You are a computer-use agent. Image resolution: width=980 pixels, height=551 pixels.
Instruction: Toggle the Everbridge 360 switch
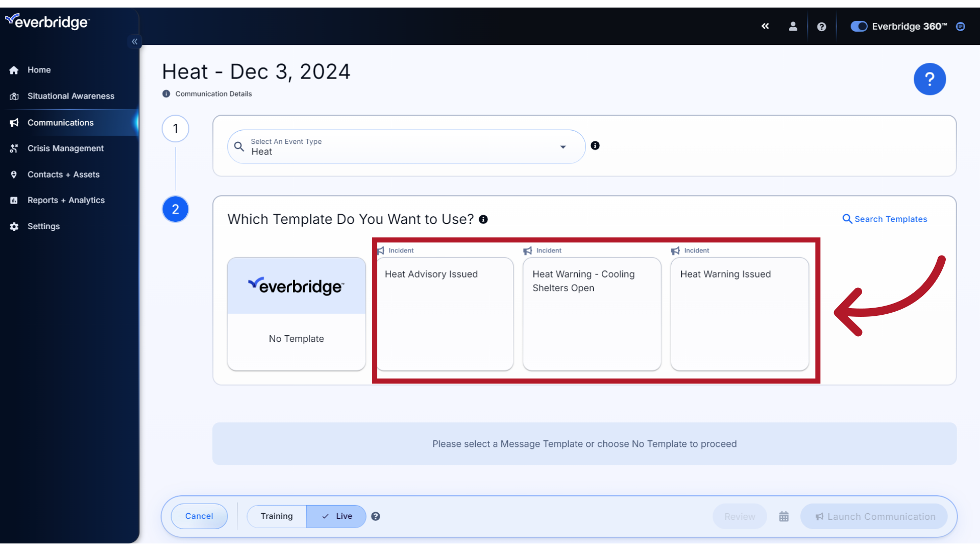(x=859, y=26)
